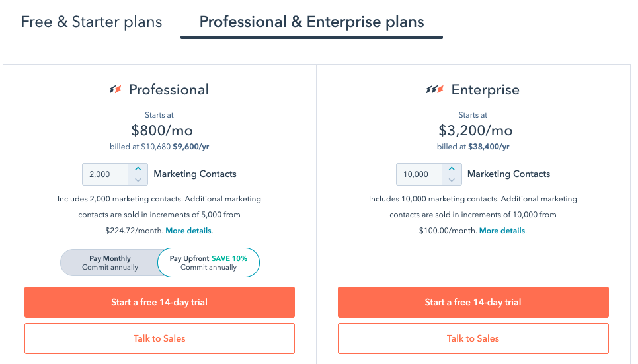Talk to Sales about Enterprise plan
638x364 pixels.
(473, 338)
